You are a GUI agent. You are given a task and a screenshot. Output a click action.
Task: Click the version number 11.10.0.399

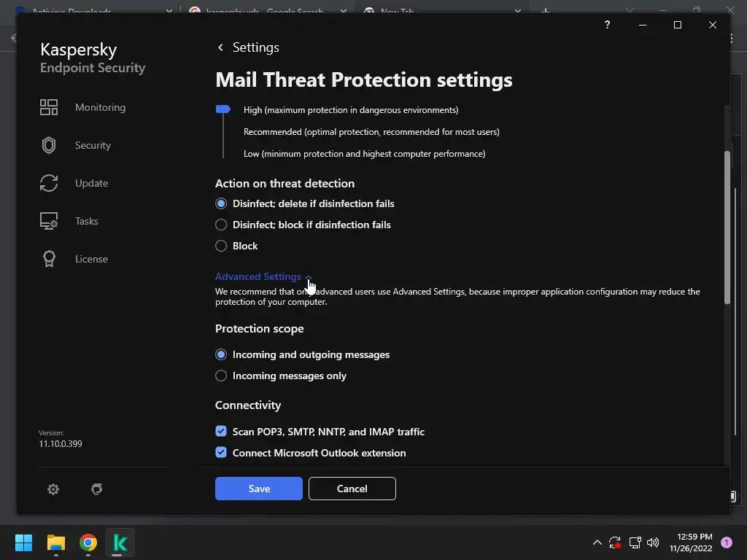point(61,444)
